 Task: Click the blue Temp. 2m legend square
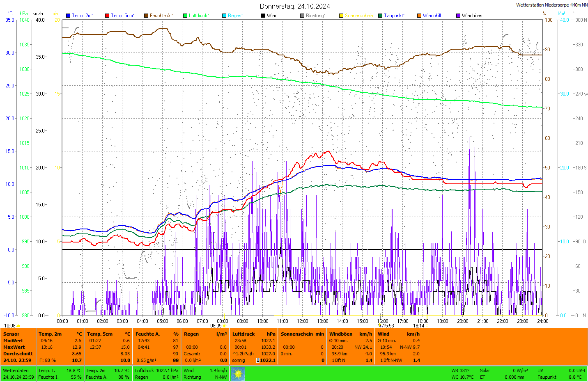tap(68, 16)
